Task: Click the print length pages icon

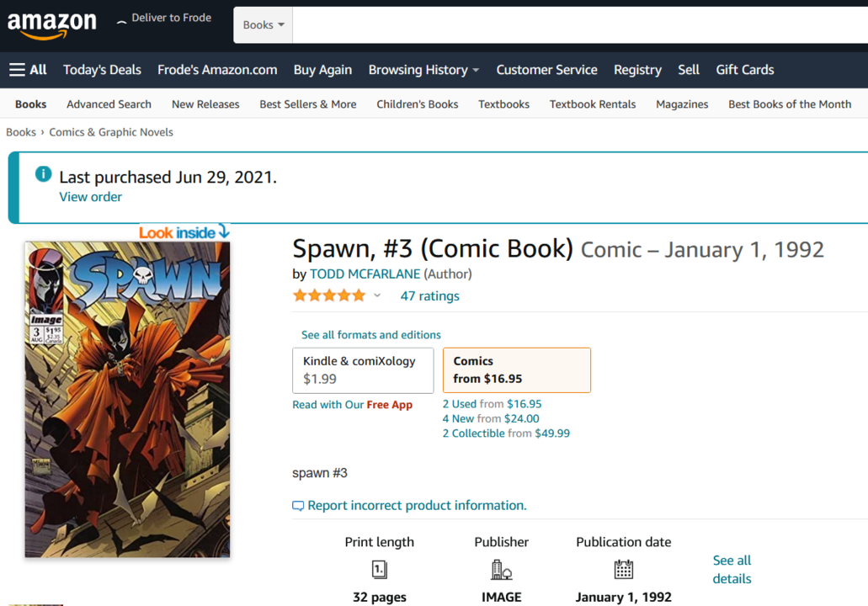Action: (379, 570)
